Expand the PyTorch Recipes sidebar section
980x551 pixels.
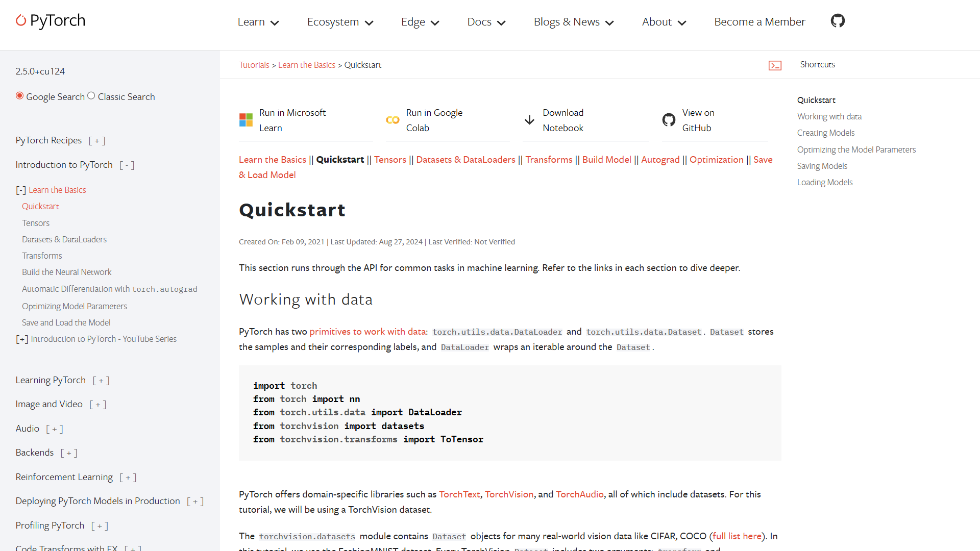[97, 141]
